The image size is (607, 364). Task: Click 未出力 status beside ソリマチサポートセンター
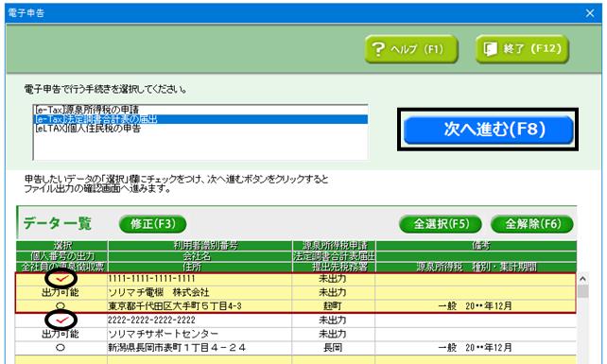tap(333, 334)
